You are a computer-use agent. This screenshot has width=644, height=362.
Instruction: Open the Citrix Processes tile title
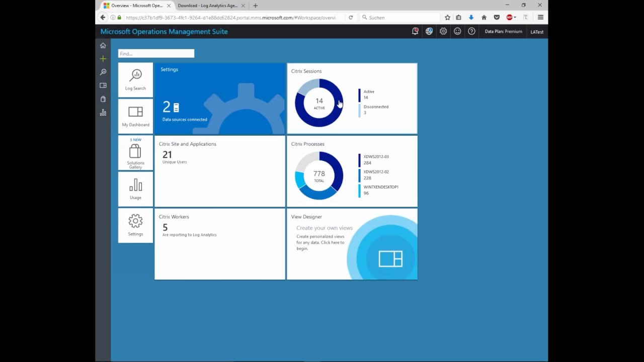307,144
